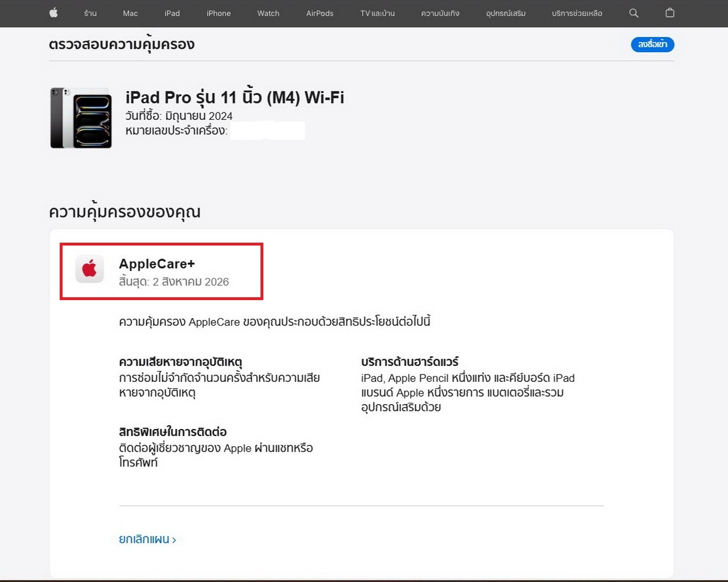The image size is (728, 582).
Task: Click the ความเสียหายจากอุบัติเหตุ benefit heading
Action: pyautogui.click(x=180, y=362)
